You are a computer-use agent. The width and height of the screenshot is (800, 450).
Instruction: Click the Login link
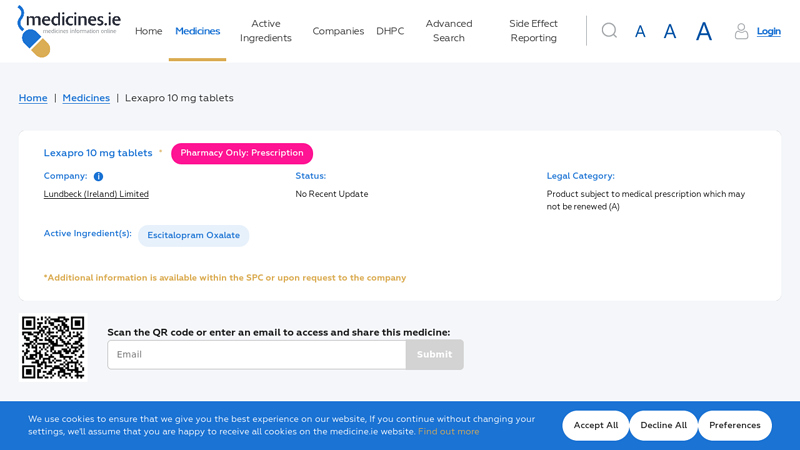(768, 31)
